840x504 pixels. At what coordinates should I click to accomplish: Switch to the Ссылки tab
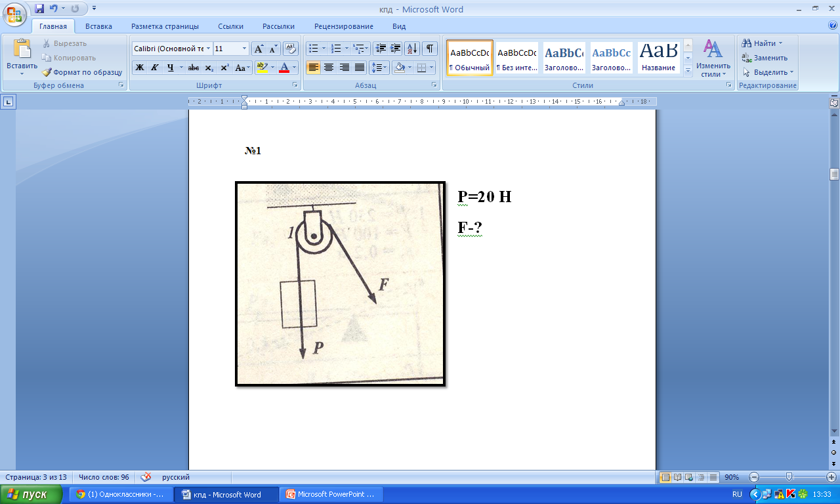tap(231, 26)
